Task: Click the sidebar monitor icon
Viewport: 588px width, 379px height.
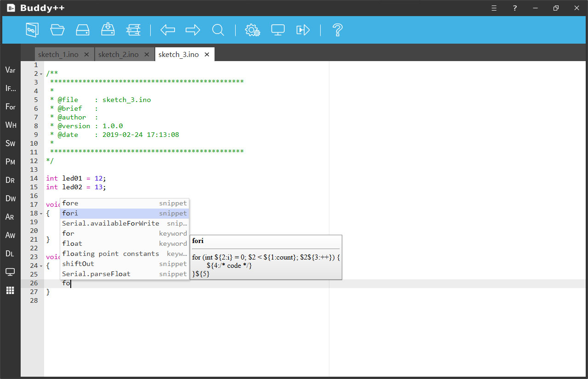Action: 10,272
